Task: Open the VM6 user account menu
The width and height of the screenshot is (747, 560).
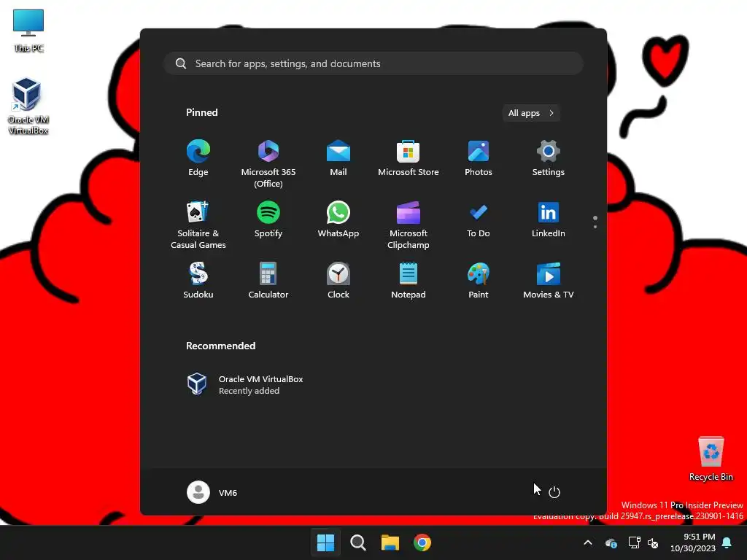Action: click(212, 492)
